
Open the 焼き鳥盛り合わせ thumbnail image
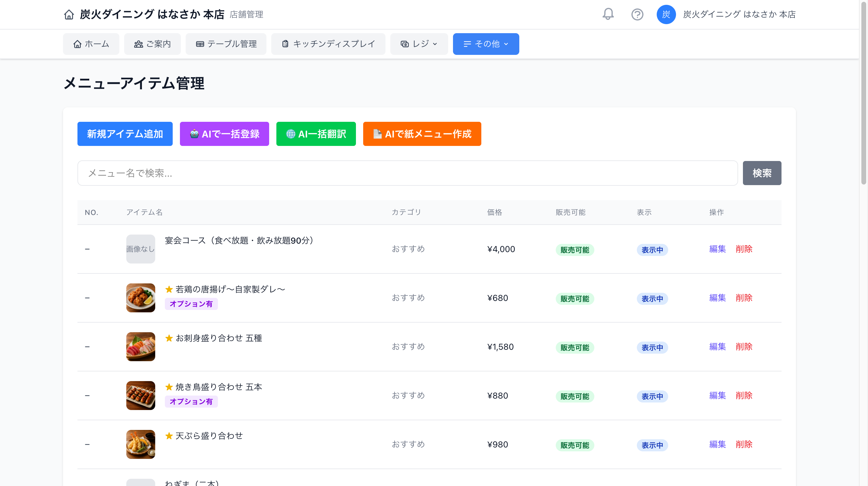point(140,395)
